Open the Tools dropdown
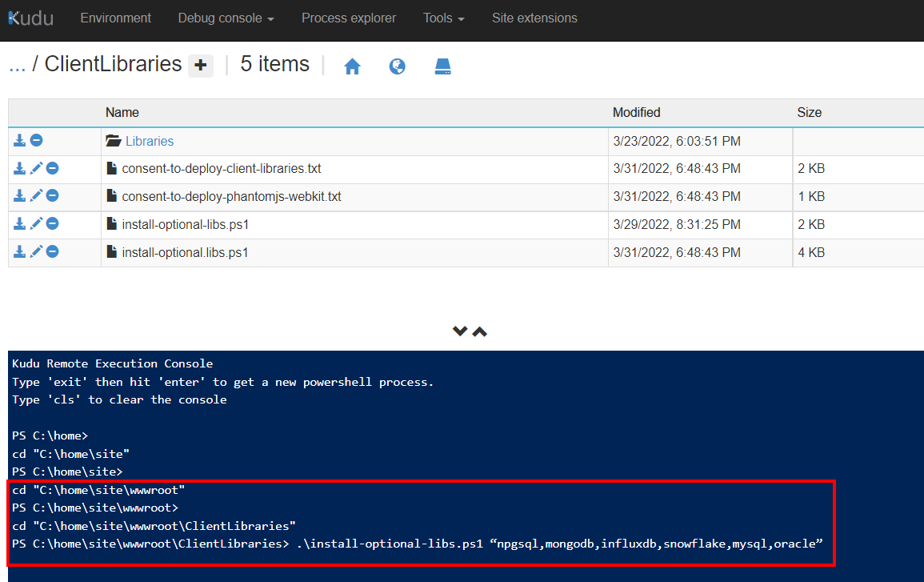 click(x=443, y=18)
